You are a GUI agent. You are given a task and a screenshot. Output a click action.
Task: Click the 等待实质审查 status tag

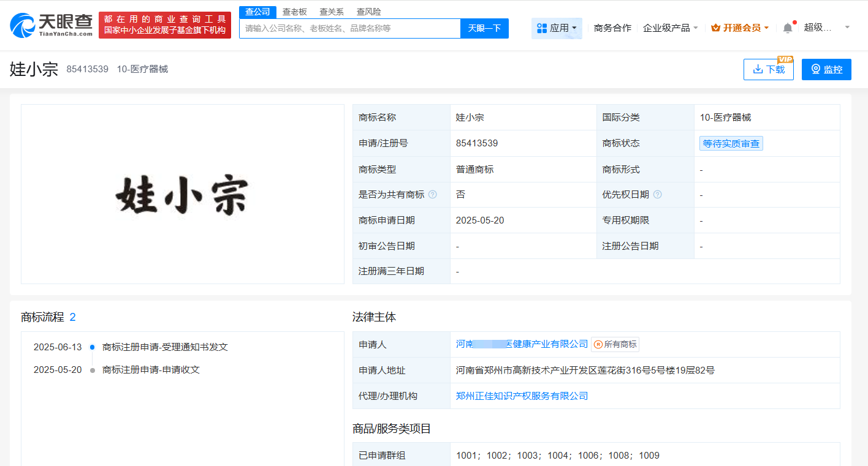pyautogui.click(x=731, y=143)
